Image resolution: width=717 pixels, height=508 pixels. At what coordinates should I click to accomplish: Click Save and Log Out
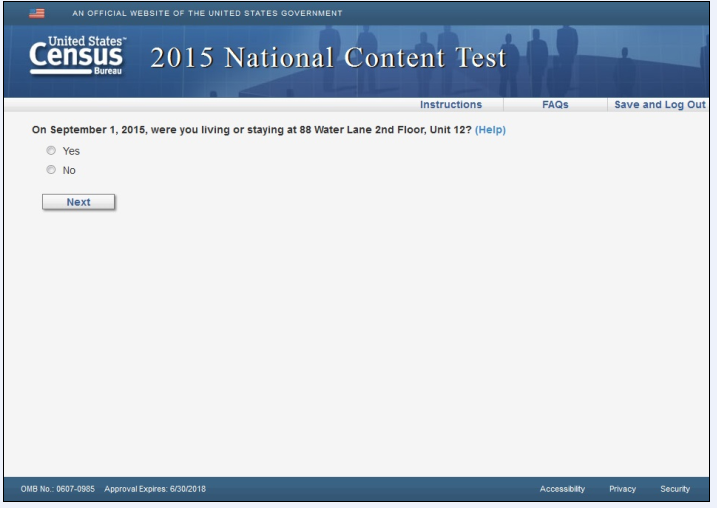tap(660, 105)
